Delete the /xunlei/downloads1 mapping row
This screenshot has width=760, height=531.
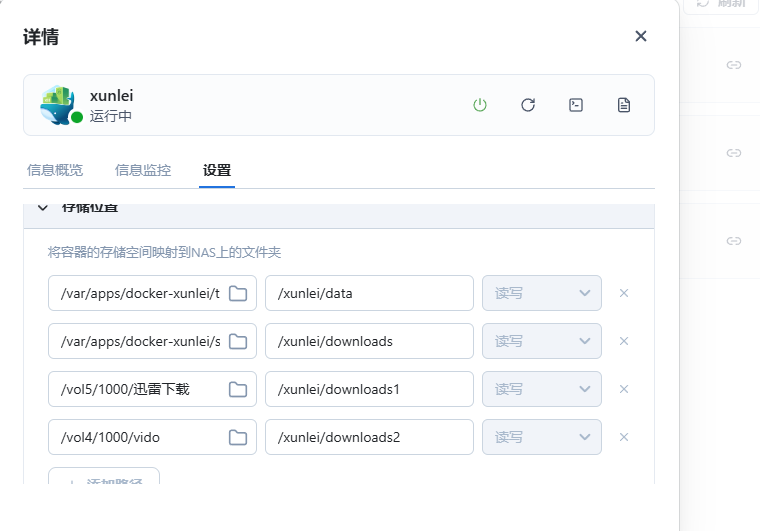624,389
